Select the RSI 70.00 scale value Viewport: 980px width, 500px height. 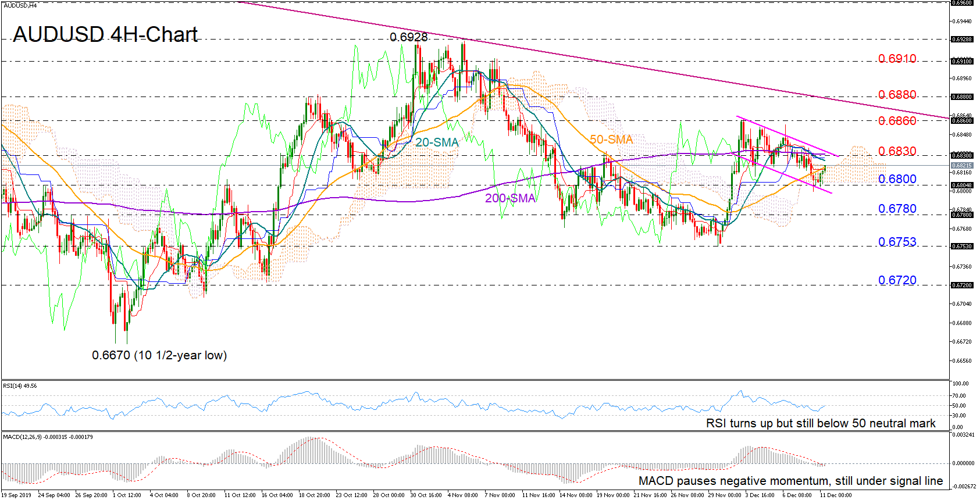[960, 396]
